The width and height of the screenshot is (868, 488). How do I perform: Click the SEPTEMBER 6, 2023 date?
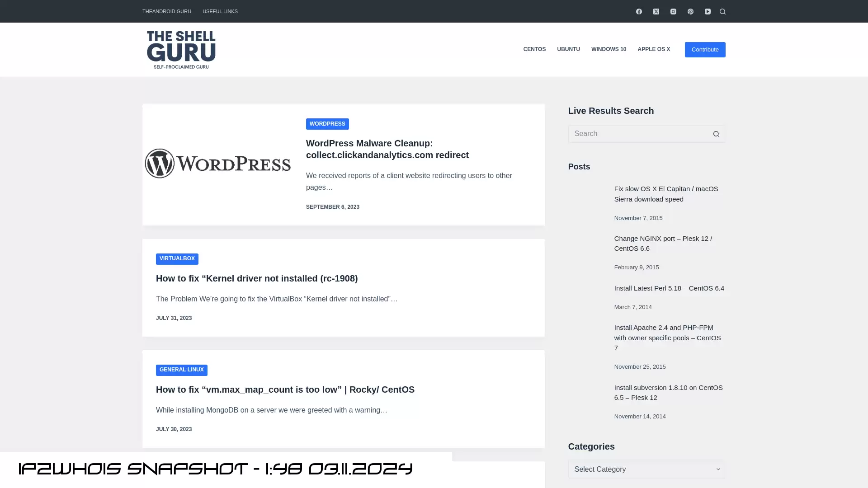333,207
